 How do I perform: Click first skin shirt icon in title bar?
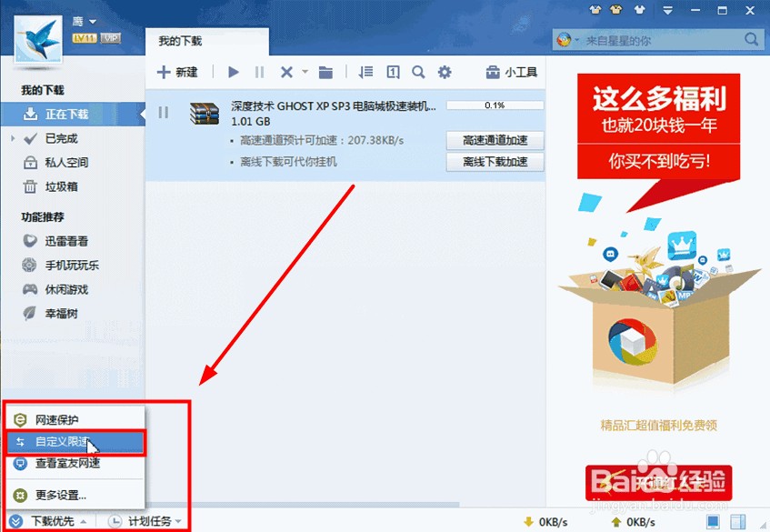[x=595, y=9]
